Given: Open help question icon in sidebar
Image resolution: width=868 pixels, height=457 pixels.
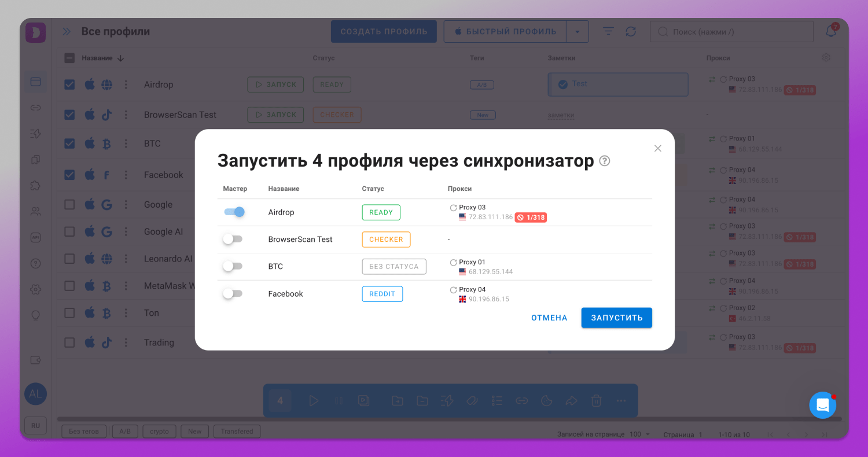Looking at the screenshot, I should point(35,264).
